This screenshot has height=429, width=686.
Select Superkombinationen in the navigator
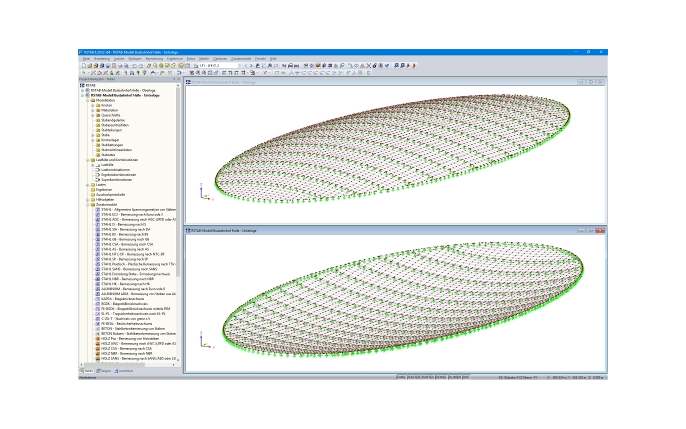[x=116, y=180]
